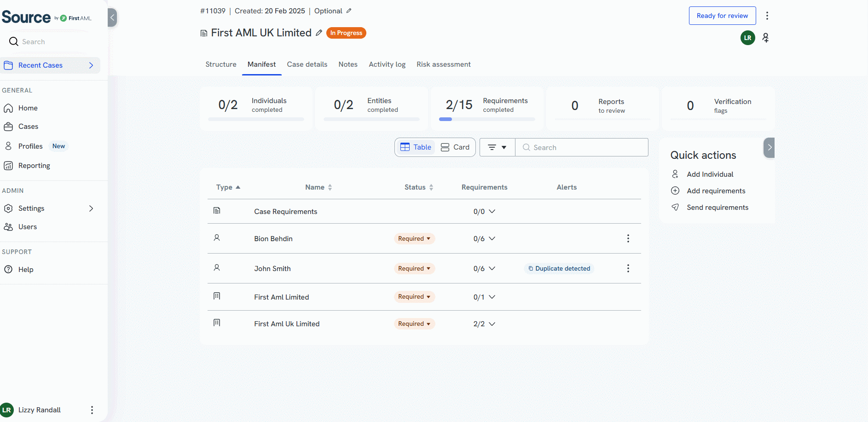The width and height of the screenshot is (868, 422).
Task: Open John Smith Required status dropdown
Action: tap(414, 268)
